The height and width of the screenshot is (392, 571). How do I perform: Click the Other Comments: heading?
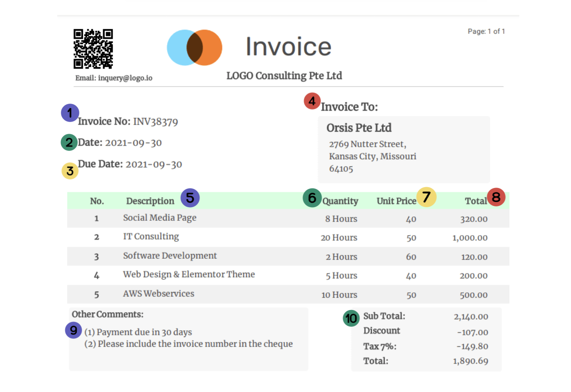(x=108, y=314)
